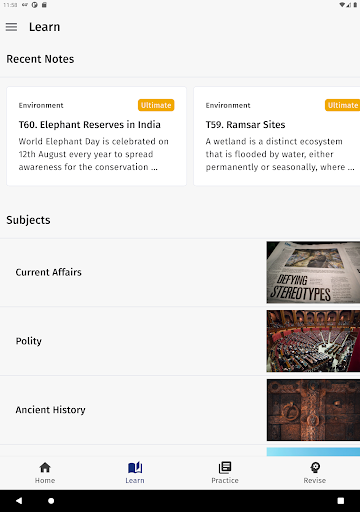Click the Ultimate badge on Ramsar Sites card
The image size is (360, 512).
[x=342, y=105]
